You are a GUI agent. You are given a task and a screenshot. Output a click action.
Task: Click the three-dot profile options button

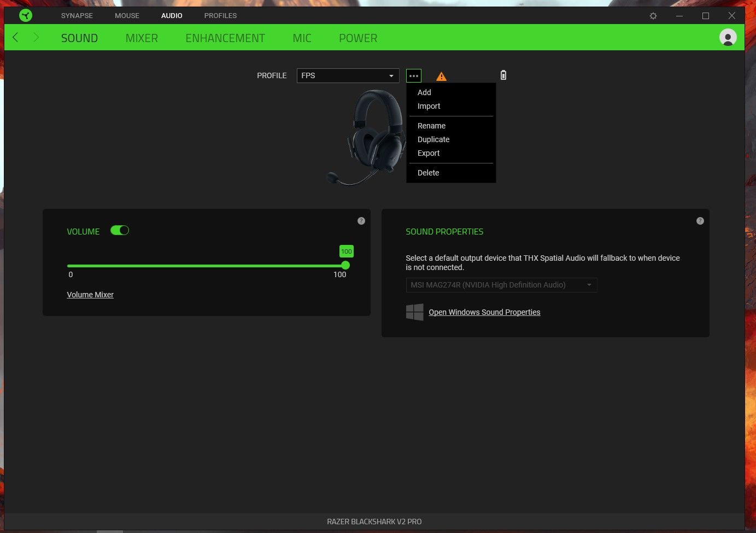pos(414,75)
